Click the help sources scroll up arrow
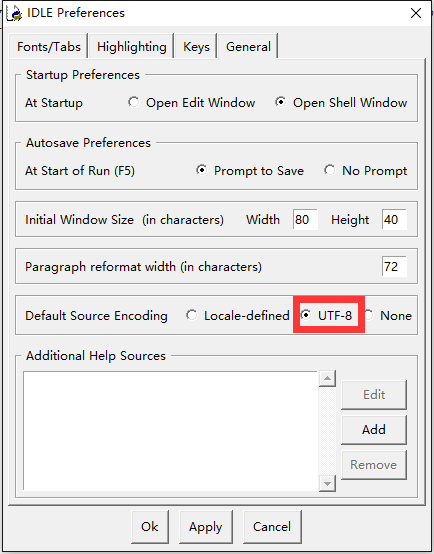The image size is (434, 554). (x=327, y=379)
